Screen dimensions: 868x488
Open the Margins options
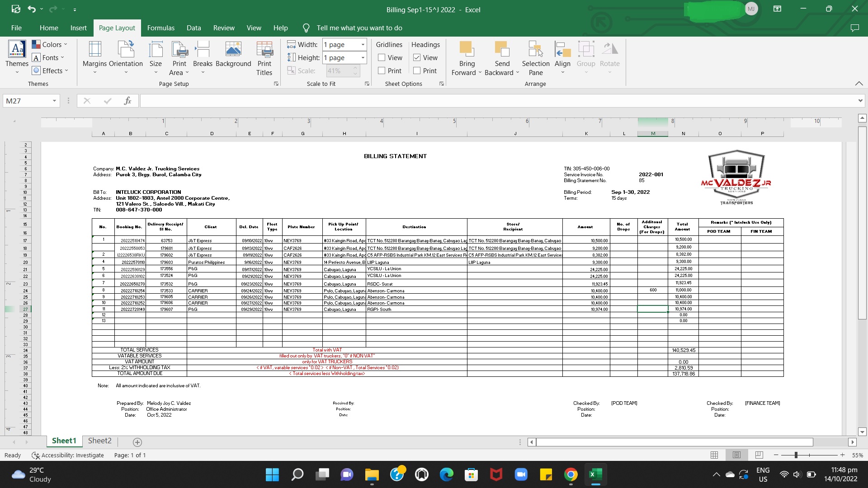point(94,58)
